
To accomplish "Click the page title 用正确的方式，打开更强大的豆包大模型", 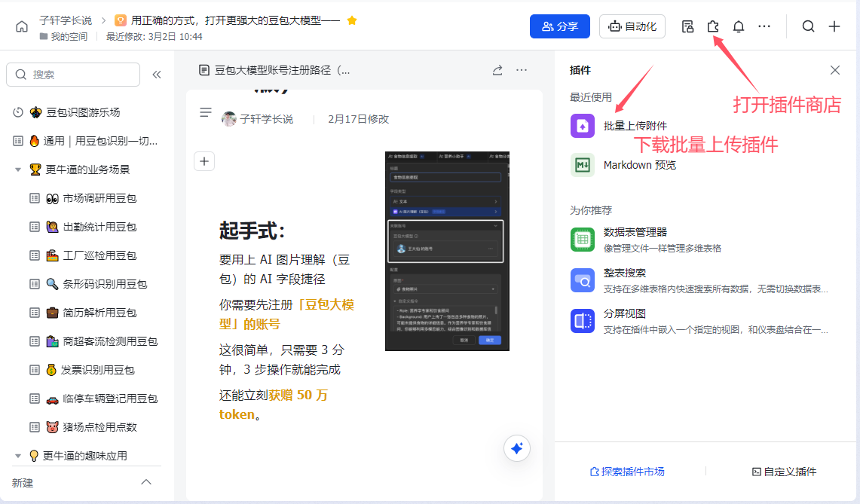I will click(x=235, y=20).
